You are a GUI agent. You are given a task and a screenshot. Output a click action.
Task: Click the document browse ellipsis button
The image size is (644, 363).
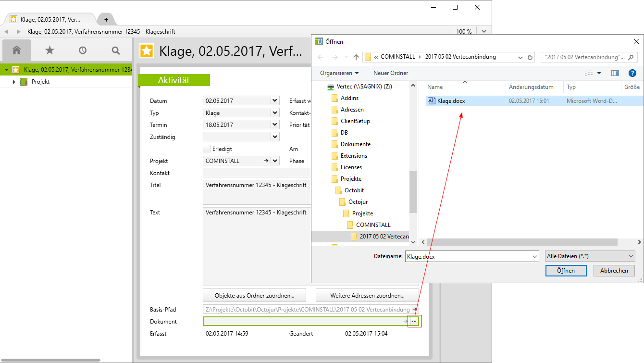tap(414, 321)
